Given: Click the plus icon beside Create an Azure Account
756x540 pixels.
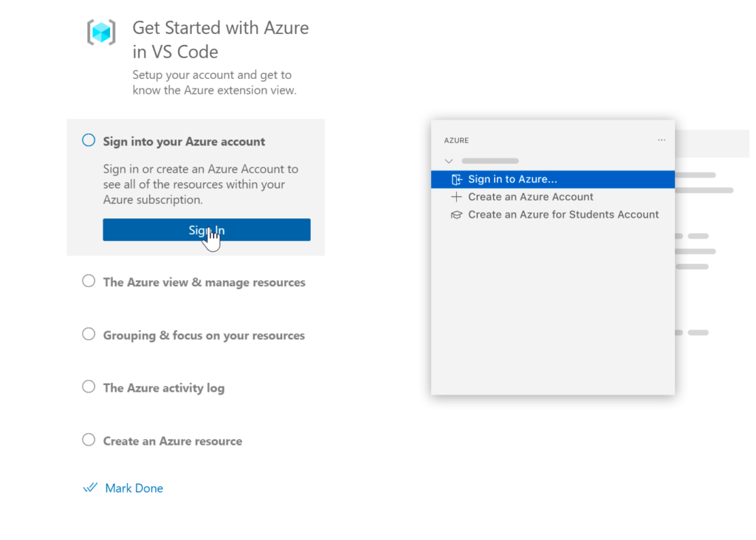Looking at the screenshot, I should (x=456, y=197).
